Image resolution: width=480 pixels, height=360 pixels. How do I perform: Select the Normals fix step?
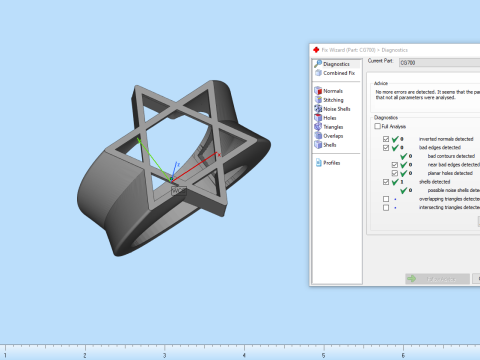click(329, 91)
